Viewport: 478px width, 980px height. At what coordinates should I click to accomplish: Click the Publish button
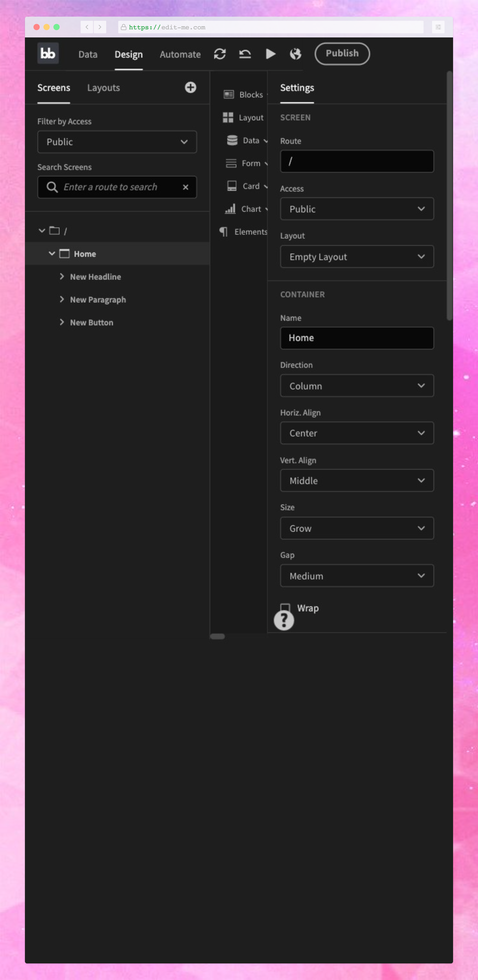[342, 54]
